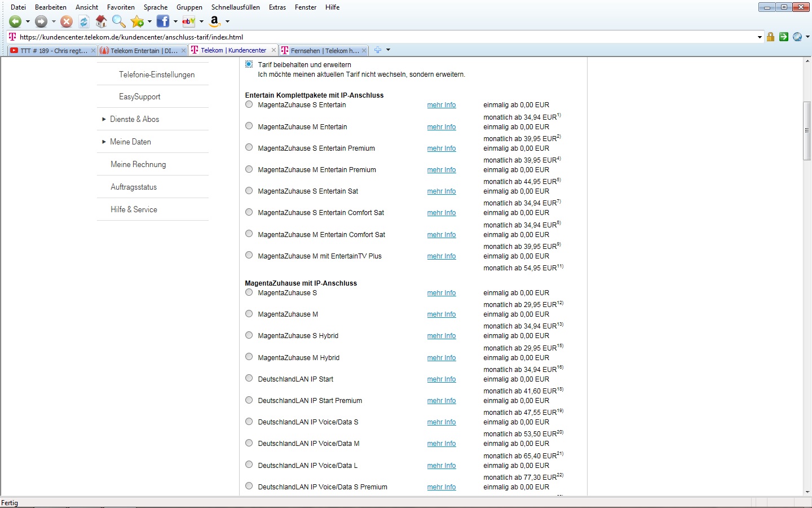812x508 pixels.
Task: Open the Amazon toolbar icon
Action: pos(214,21)
